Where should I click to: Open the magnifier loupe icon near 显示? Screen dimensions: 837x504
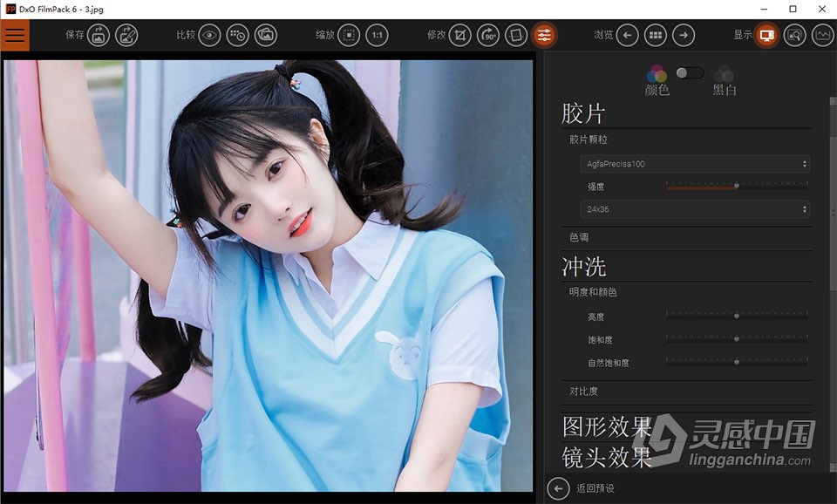pyautogui.click(x=795, y=35)
